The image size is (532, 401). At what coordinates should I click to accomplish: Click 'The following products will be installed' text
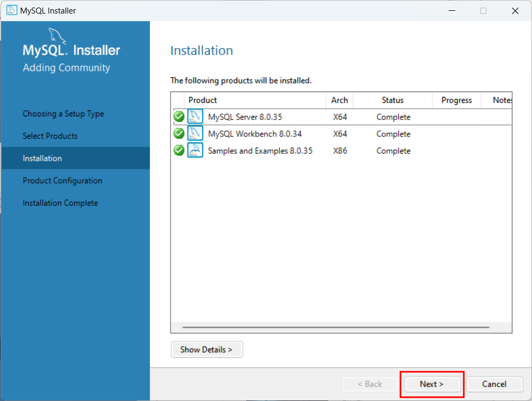pyautogui.click(x=241, y=81)
